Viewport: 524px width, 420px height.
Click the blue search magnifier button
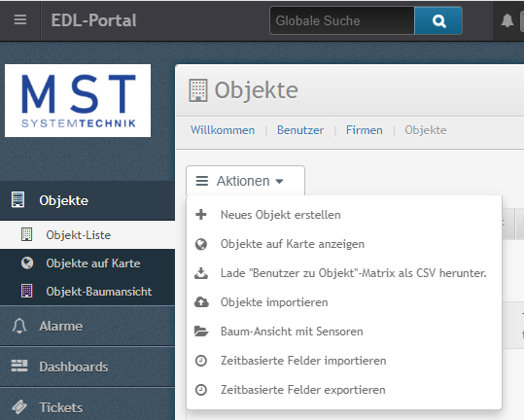coord(438,20)
